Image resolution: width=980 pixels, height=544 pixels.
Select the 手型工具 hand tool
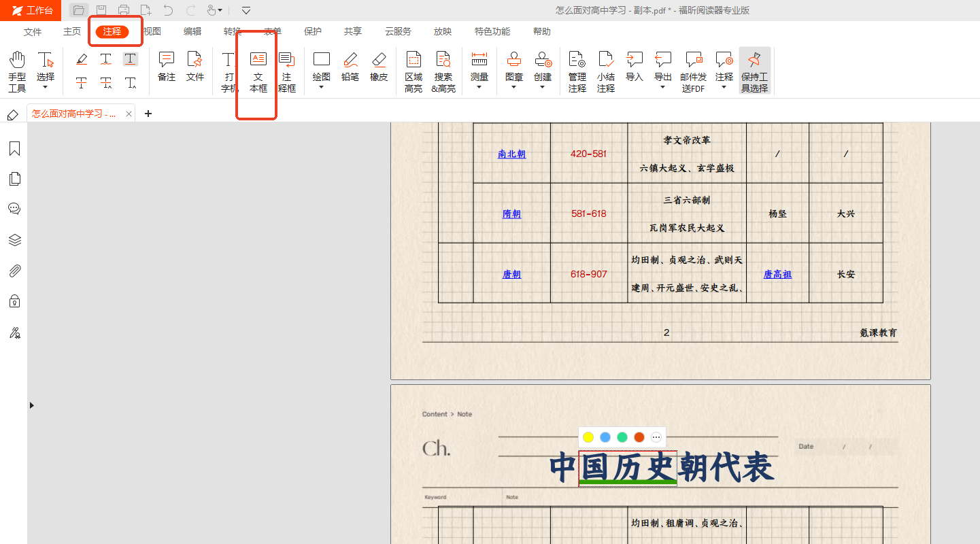[17, 70]
